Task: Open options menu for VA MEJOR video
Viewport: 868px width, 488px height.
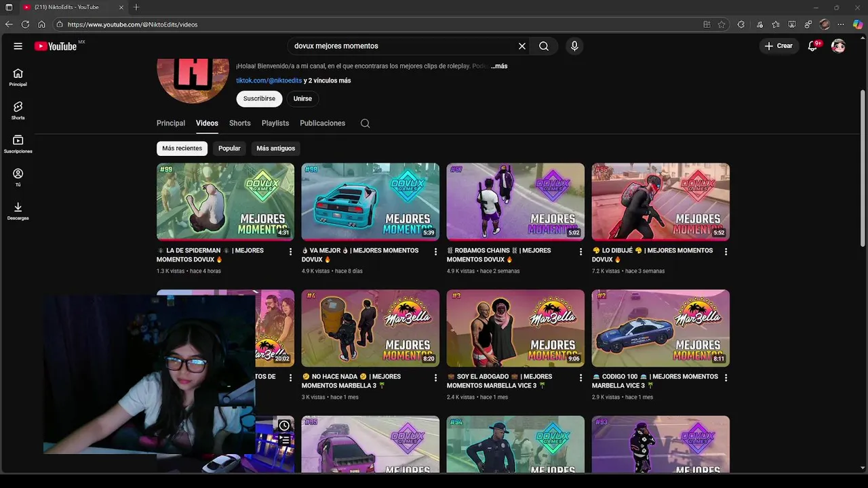Action: 435,251
